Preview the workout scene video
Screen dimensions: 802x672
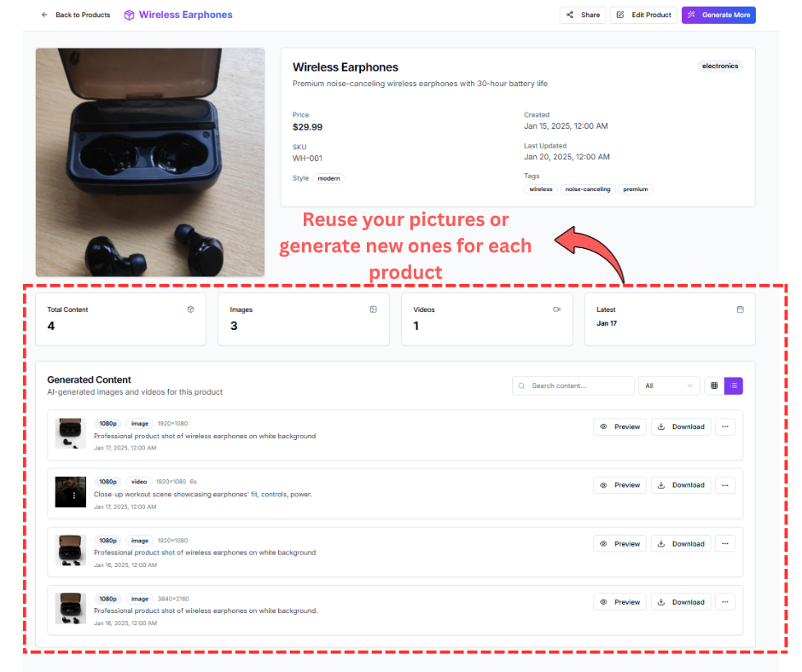click(x=619, y=485)
